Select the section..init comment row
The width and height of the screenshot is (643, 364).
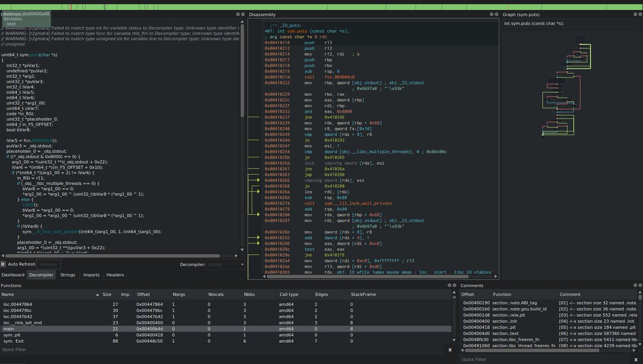click(549, 320)
